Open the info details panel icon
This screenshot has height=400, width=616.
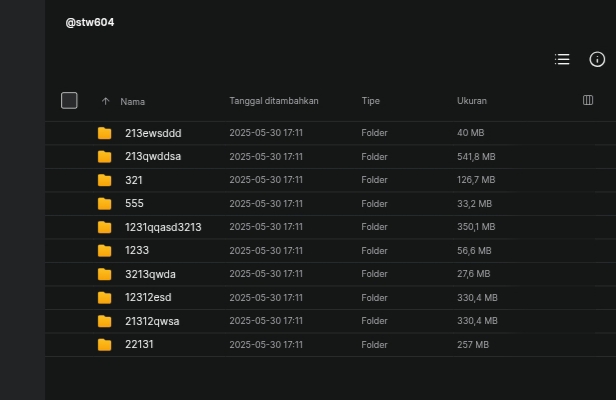point(597,59)
